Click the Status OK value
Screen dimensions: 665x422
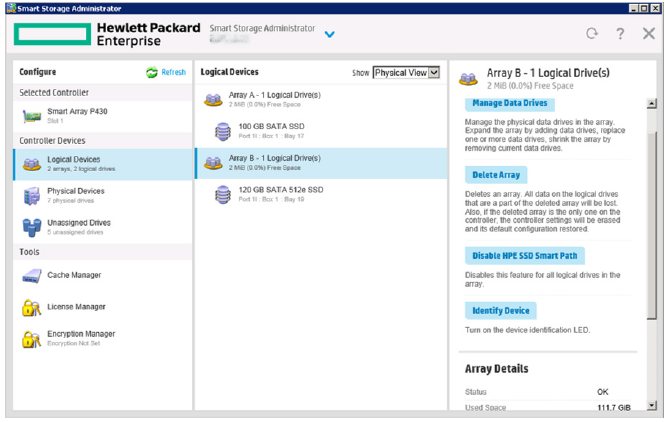pyautogui.click(x=603, y=392)
